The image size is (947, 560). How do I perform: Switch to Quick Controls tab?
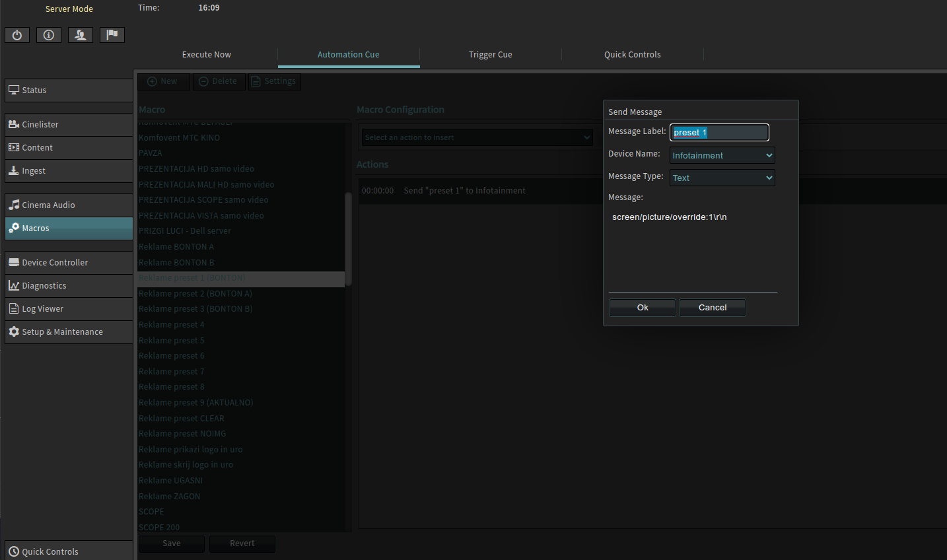[x=633, y=55]
